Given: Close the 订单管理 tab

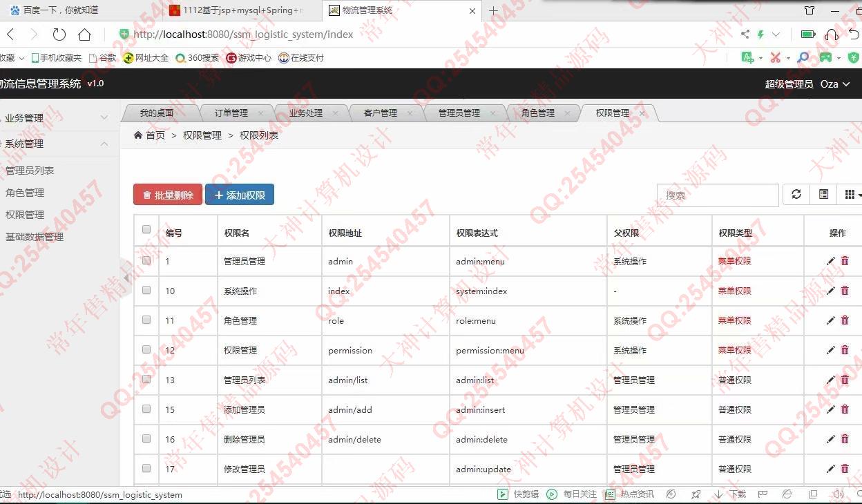Looking at the screenshot, I should (260, 113).
